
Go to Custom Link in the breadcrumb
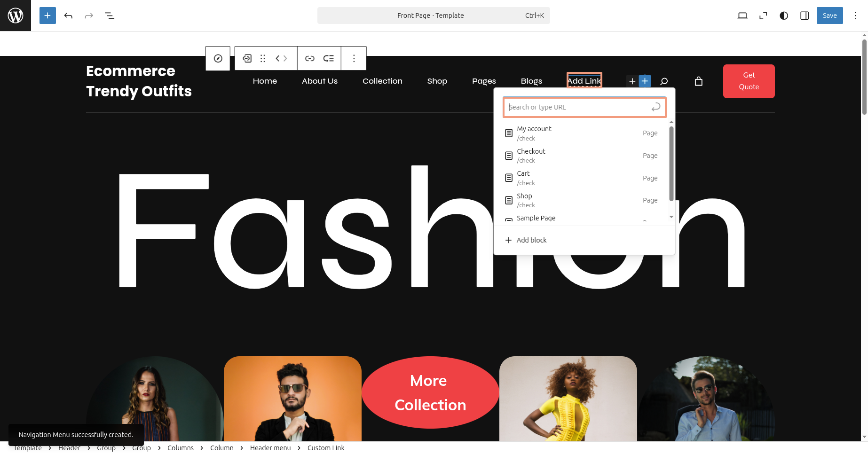coord(326,448)
